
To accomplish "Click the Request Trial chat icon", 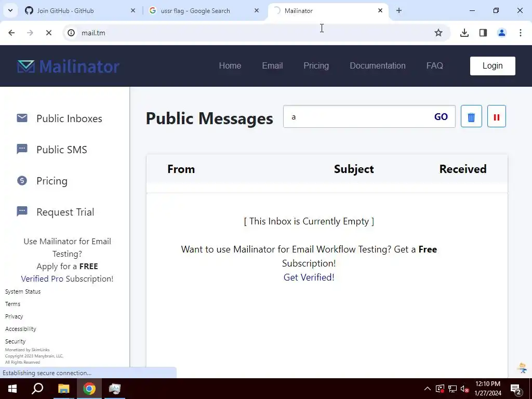I will tap(22, 211).
